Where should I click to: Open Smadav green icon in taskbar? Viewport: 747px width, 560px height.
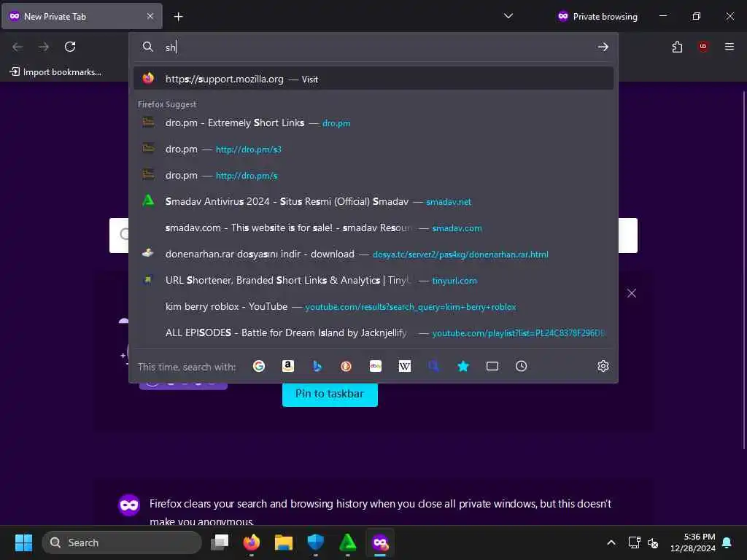tap(348, 542)
